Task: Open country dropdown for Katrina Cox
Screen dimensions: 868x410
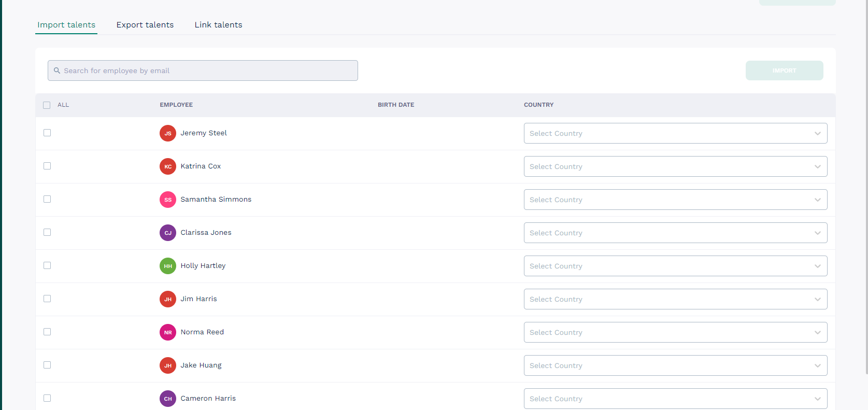Action: (x=675, y=166)
